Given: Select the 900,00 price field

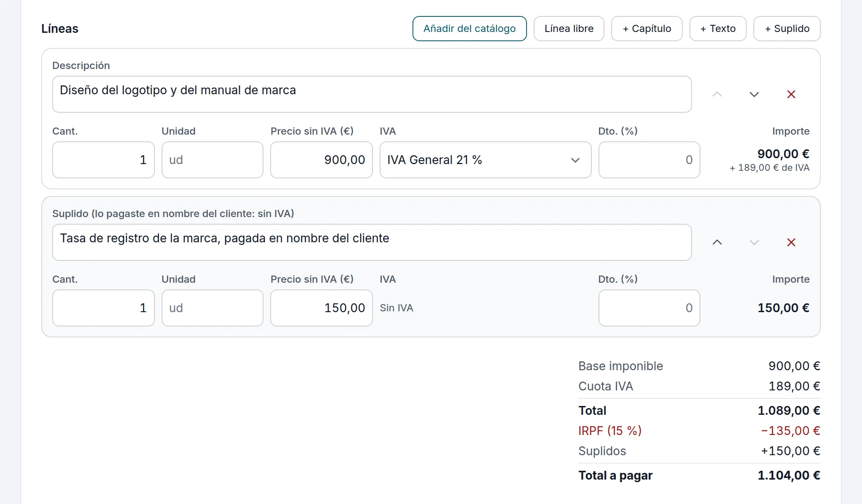Looking at the screenshot, I should 322,160.
